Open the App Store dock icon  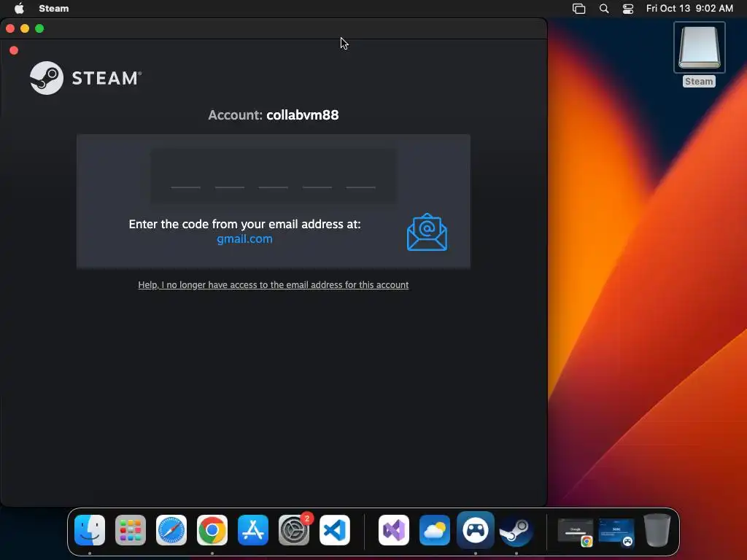(253, 530)
